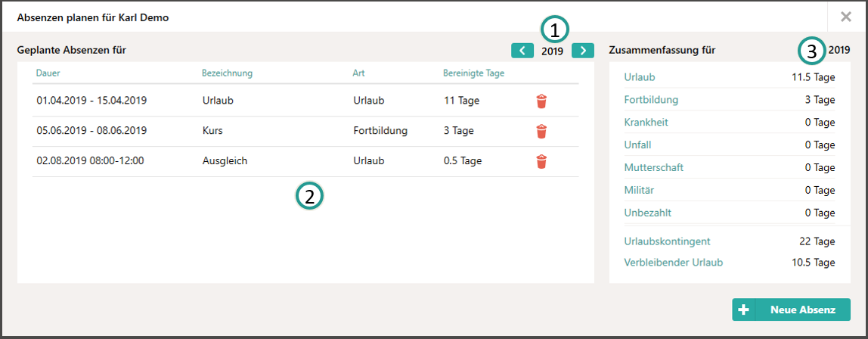
Task: Click the Krankheit summary entry
Action: pos(646,123)
